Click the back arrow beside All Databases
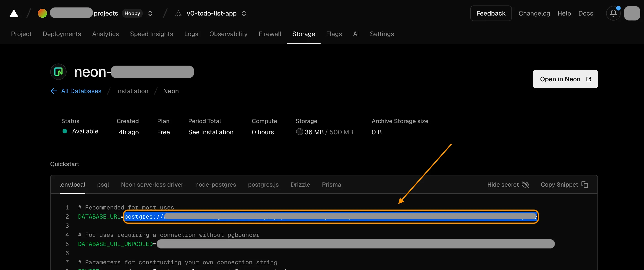 pyautogui.click(x=54, y=91)
